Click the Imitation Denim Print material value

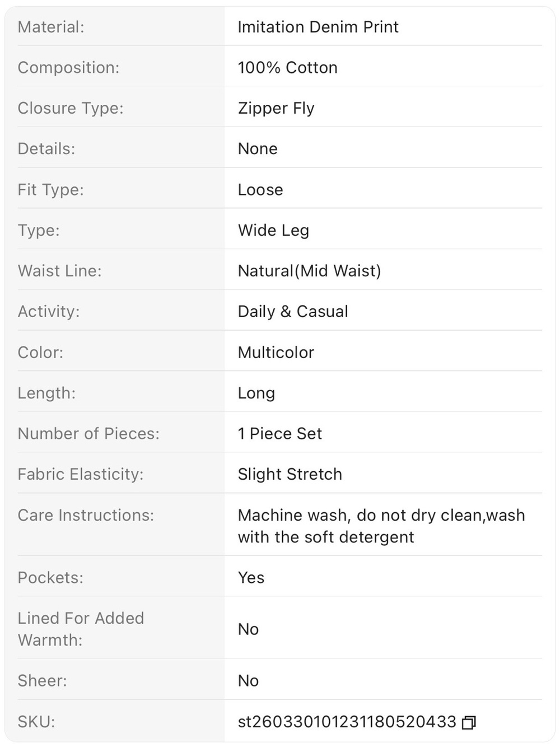[318, 27]
